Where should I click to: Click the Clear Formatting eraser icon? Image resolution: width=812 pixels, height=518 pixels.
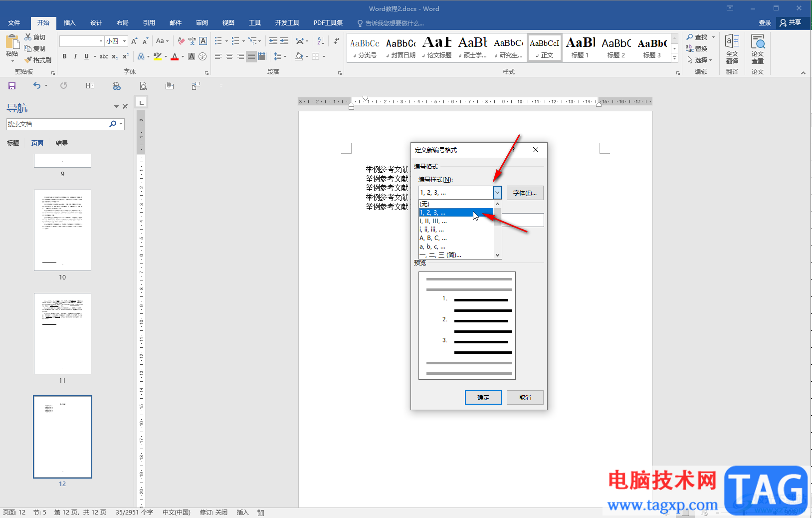tap(181, 41)
